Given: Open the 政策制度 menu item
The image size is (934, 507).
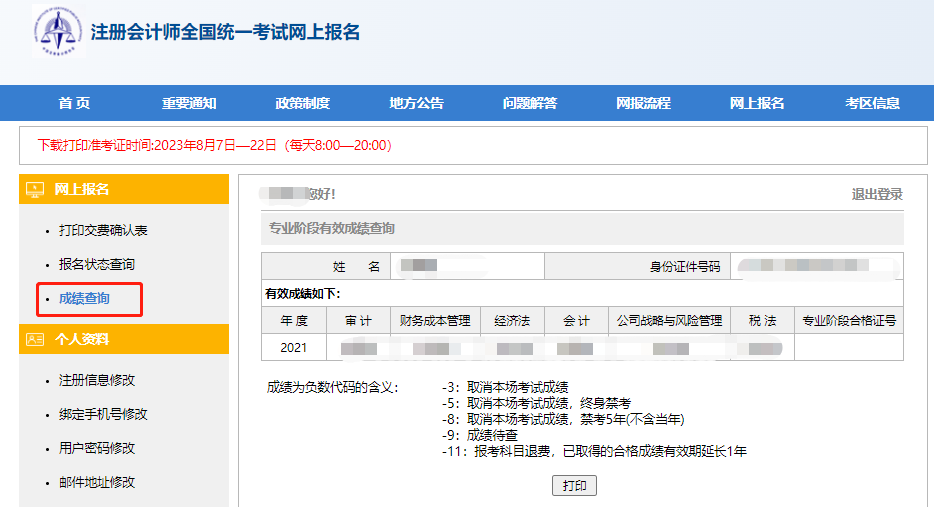Looking at the screenshot, I should [x=302, y=103].
